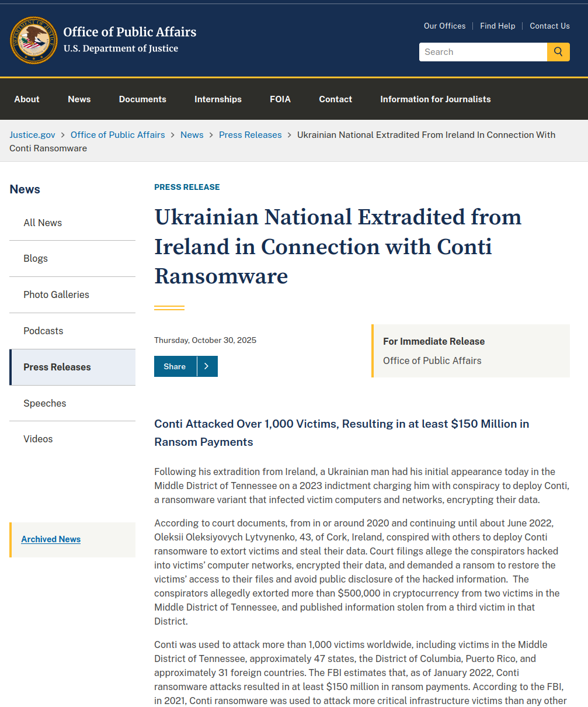
Task: Select Blogs in the sidebar
Action: pyautogui.click(x=72, y=259)
